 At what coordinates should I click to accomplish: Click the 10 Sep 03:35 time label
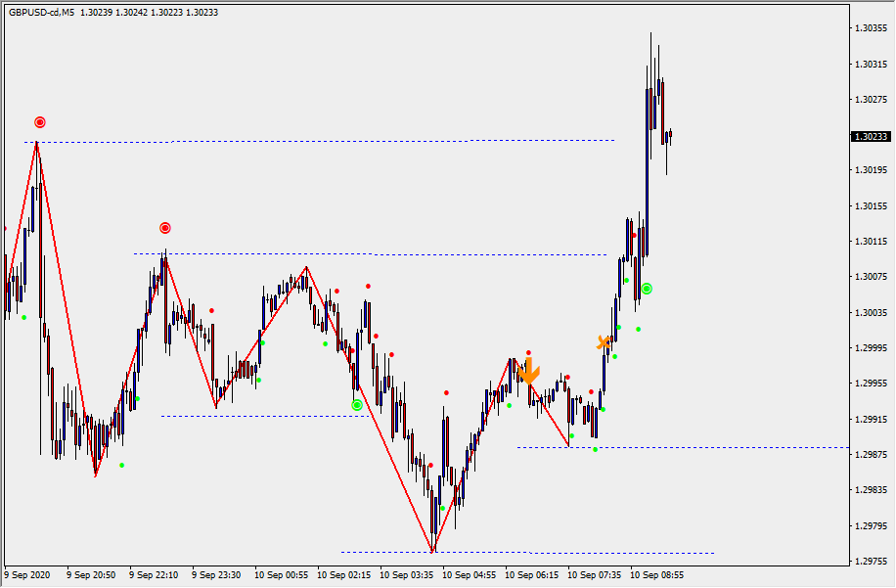click(406, 575)
